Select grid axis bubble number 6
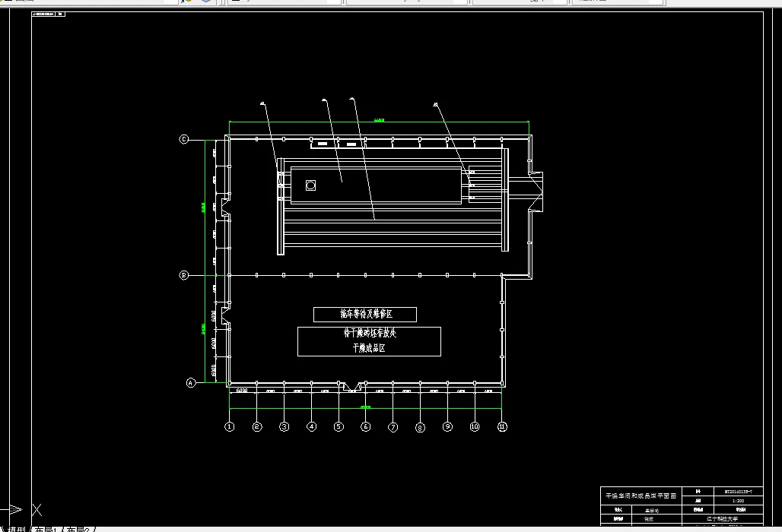This screenshot has width=782, height=532. [366, 427]
